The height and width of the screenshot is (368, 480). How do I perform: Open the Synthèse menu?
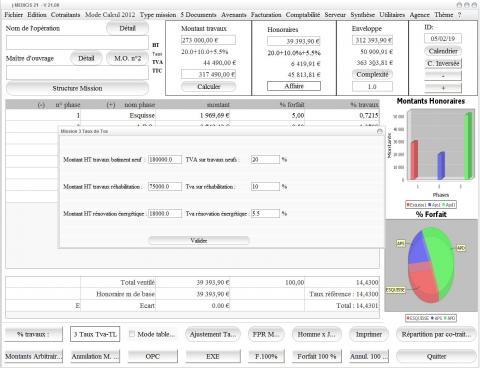pyautogui.click(x=362, y=15)
